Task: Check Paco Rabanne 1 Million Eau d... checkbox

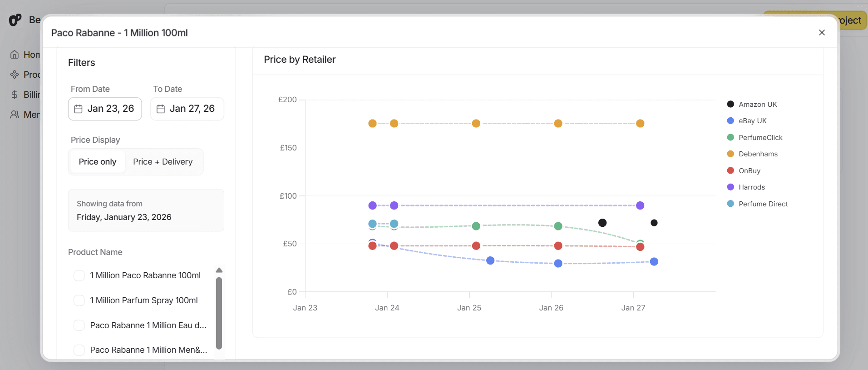Action: (79, 325)
